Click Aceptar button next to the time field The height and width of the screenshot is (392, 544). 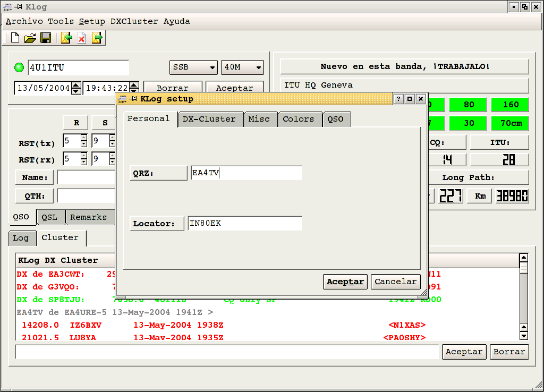click(234, 87)
